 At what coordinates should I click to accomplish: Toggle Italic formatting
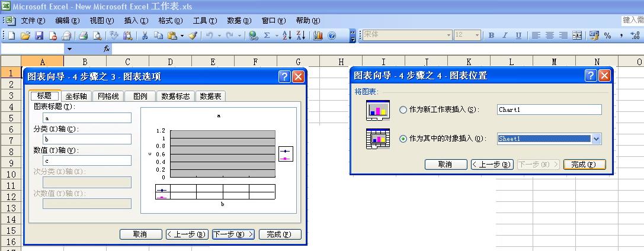pyautogui.click(x=505, y=36)
